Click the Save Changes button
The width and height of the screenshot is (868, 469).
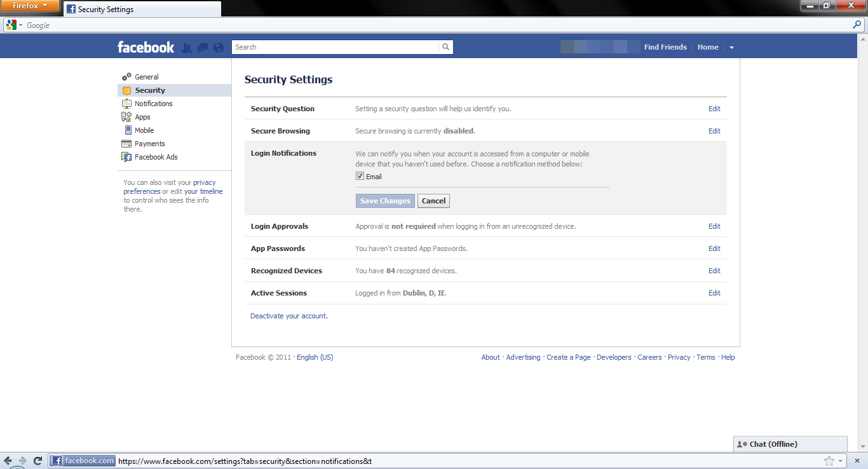(x=385, y=201)
